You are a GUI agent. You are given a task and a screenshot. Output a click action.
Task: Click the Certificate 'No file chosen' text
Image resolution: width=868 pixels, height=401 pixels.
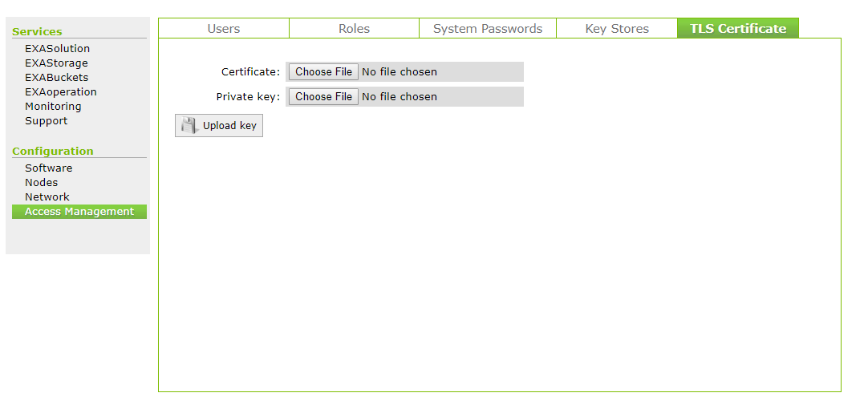click(400, 71)
